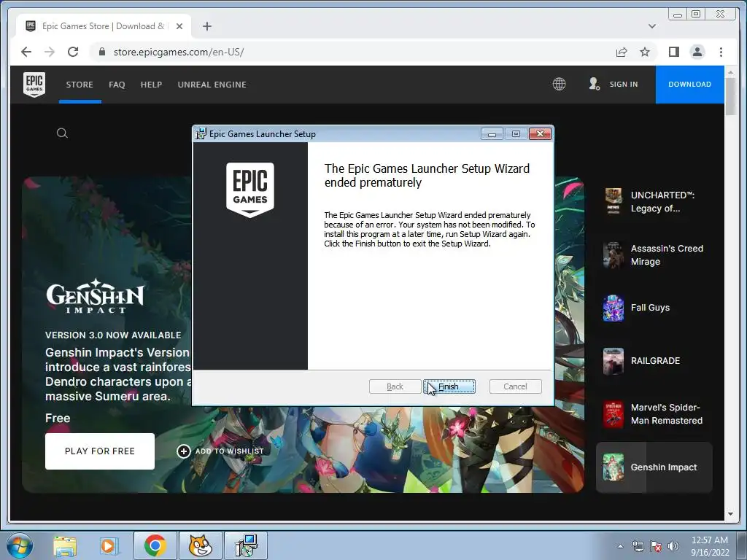Image resolution: width=747 pixels, height=560 pixels.
Task: Click PLAY FOR FREE button
Action: [x=100, y=451]
